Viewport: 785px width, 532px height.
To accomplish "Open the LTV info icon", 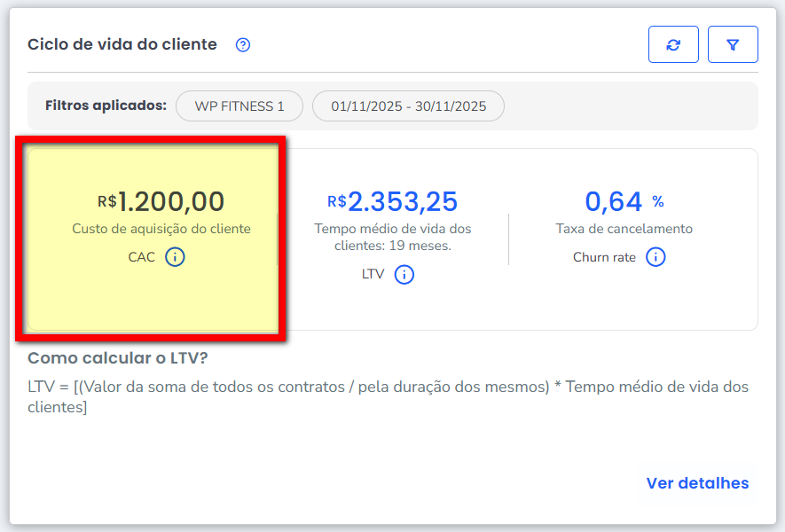I will [404, 275].
